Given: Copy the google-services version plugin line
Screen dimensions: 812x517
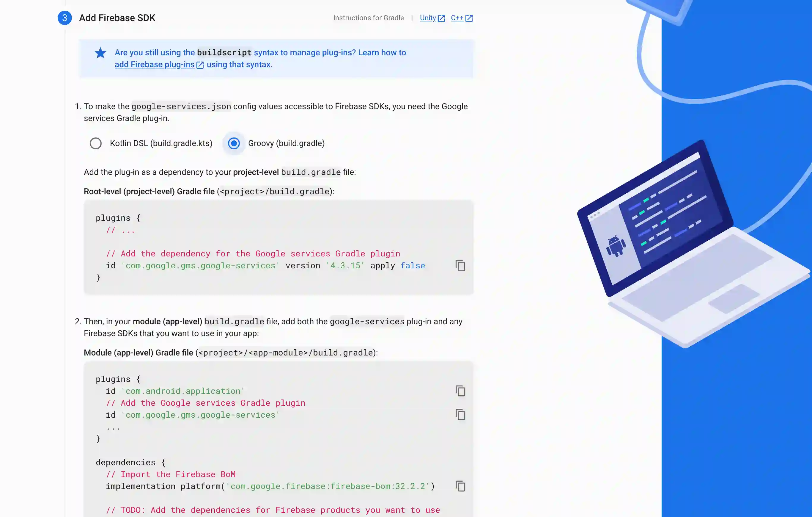Looking at the screenshot, I should click(x=460, y=266).
